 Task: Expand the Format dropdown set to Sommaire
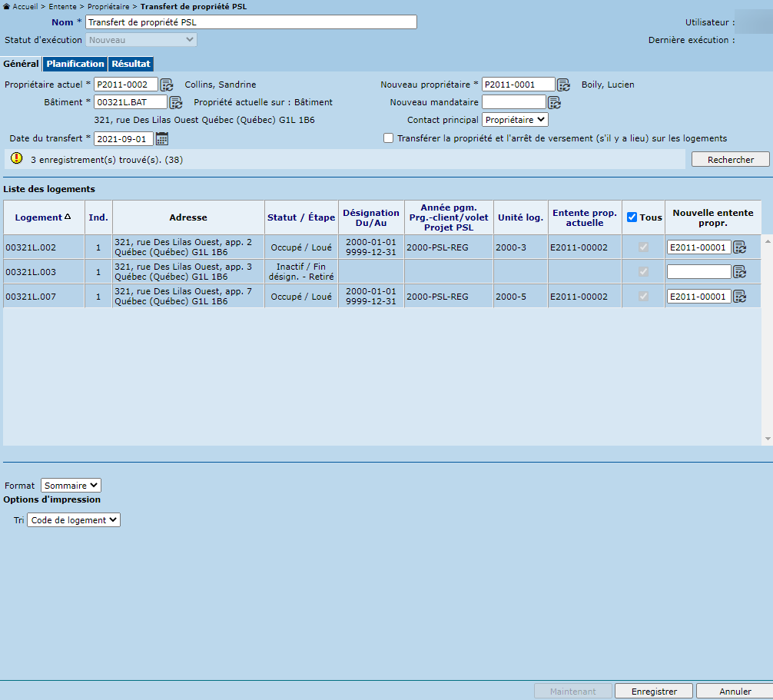pos(71,486)
